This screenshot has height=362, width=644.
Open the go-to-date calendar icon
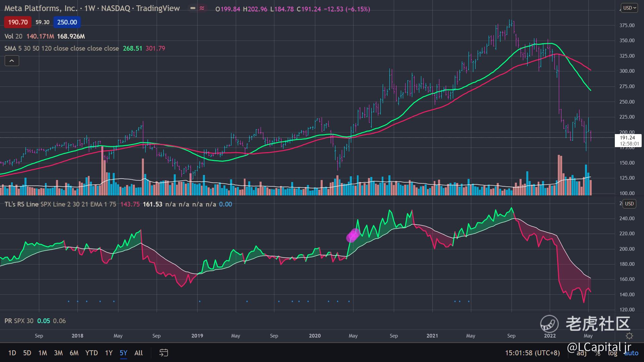pyautogui.click(x=163, y=353)
